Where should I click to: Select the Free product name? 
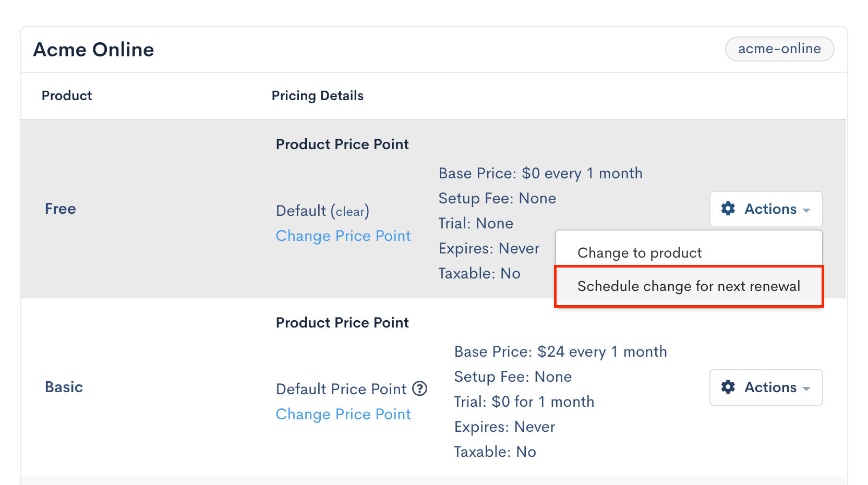pos(60,209)
